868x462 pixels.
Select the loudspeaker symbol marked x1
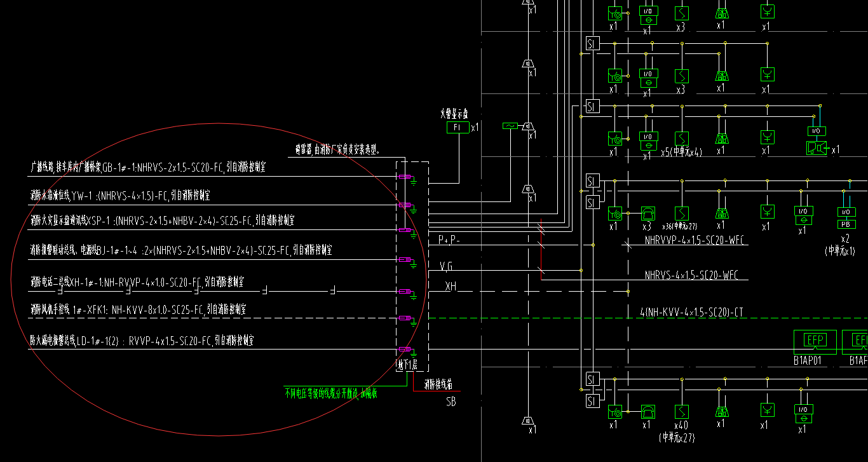click(x=817, y=147)
